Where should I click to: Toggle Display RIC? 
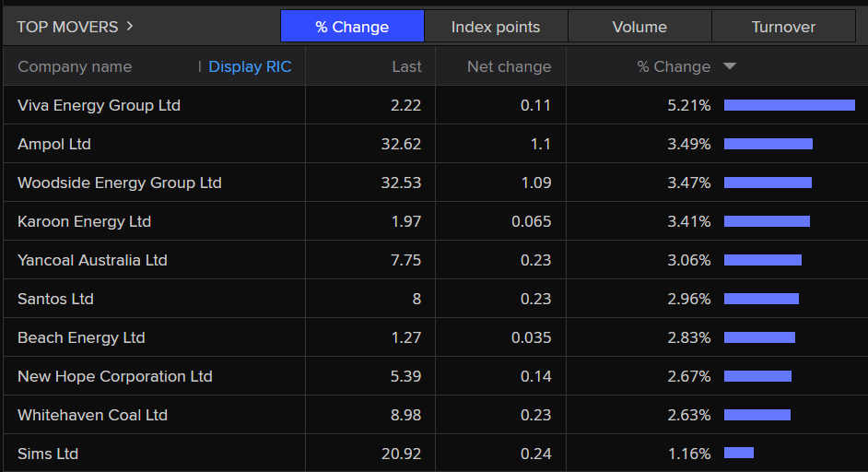(250, 66)
